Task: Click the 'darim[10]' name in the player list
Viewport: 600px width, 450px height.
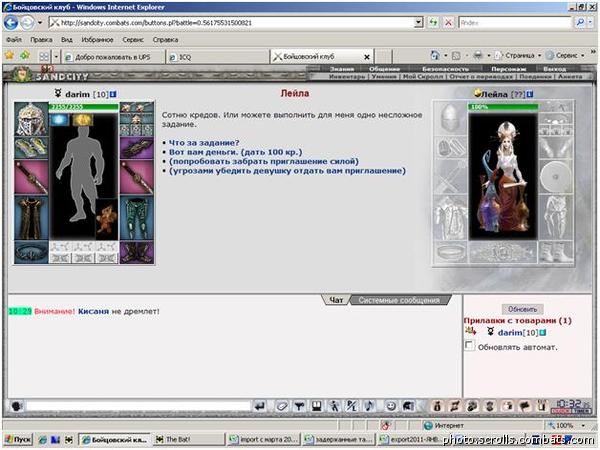Action: (x=518, y=333)
